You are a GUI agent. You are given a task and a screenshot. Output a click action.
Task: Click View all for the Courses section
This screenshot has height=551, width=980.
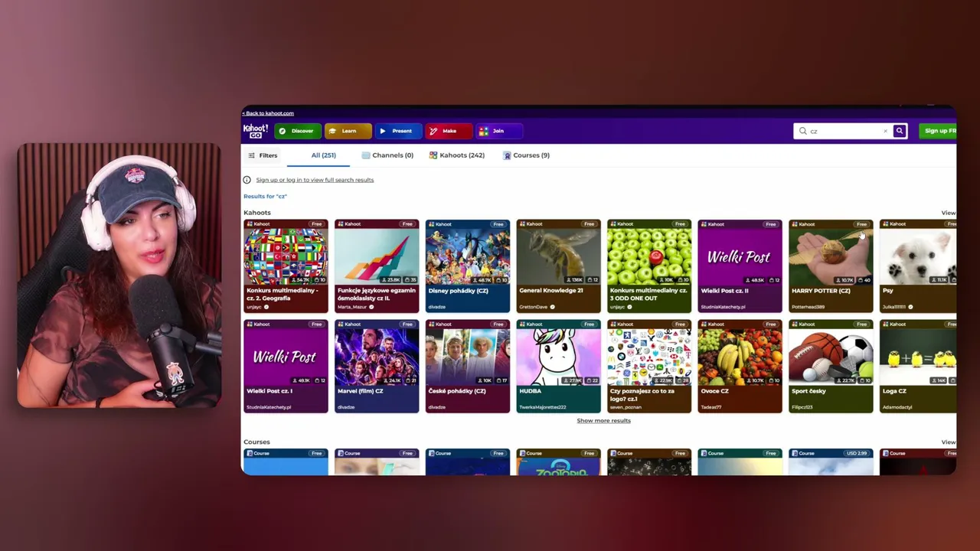click(x=948, y=442)
